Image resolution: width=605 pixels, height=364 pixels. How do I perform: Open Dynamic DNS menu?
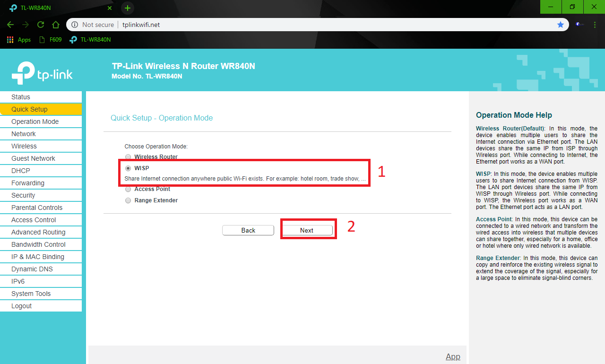click(x=41, y=269)
